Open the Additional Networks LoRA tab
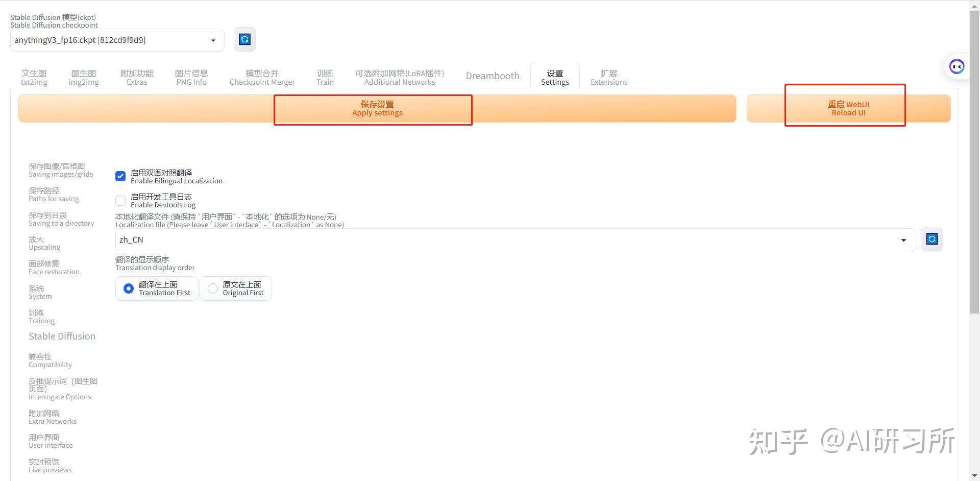The image size is (980, 481). [400, 77]
